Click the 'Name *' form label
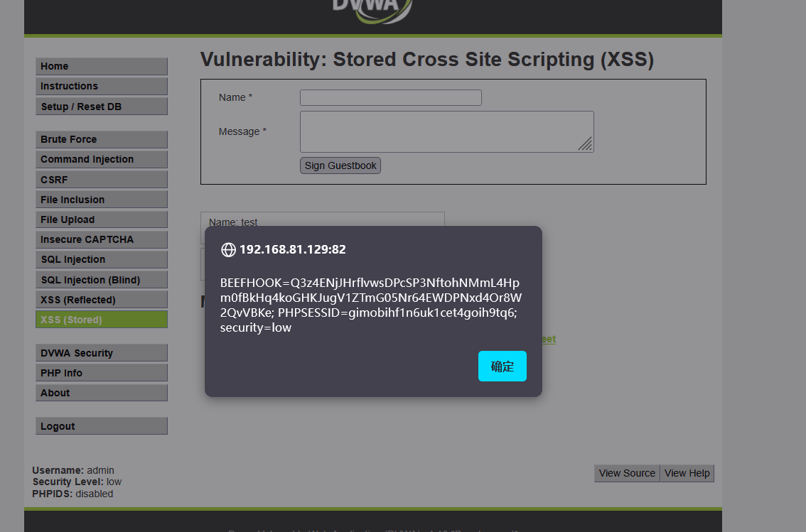Viewport: 806px width, 532px height. (x=235, y=97)
